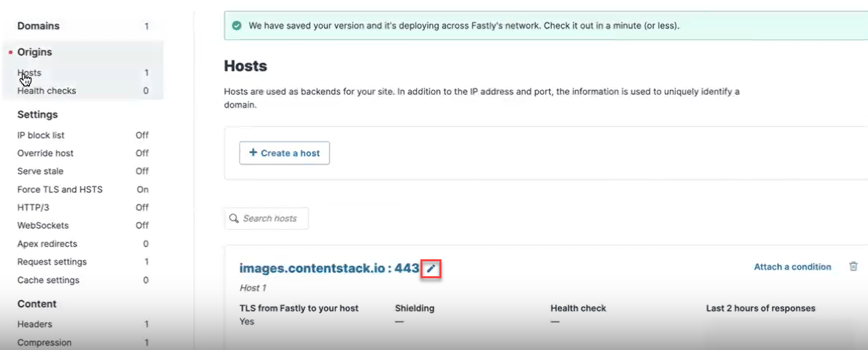This screenshot has height=350, width=868.
Task: Open IP block list setting
Action: coord(41,135)
